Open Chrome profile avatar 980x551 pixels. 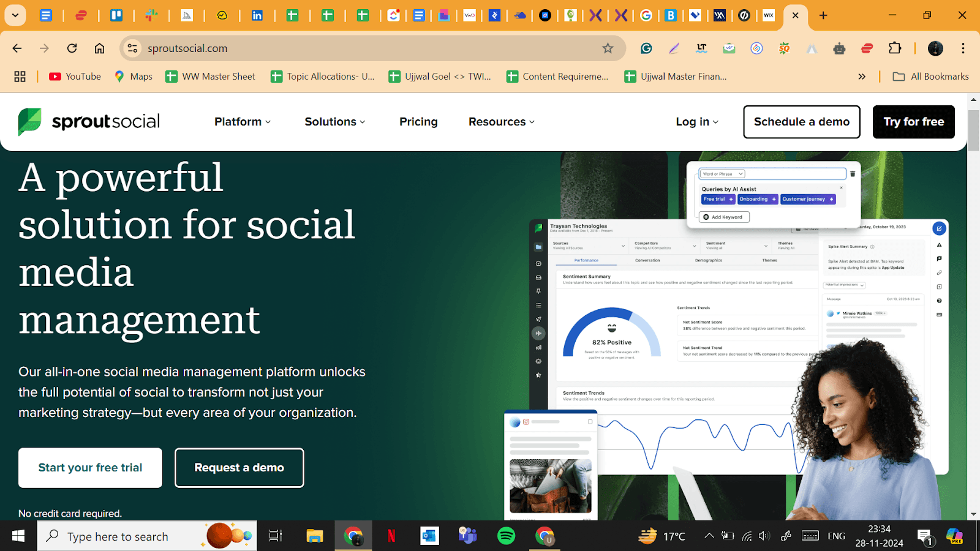[935, 48]
